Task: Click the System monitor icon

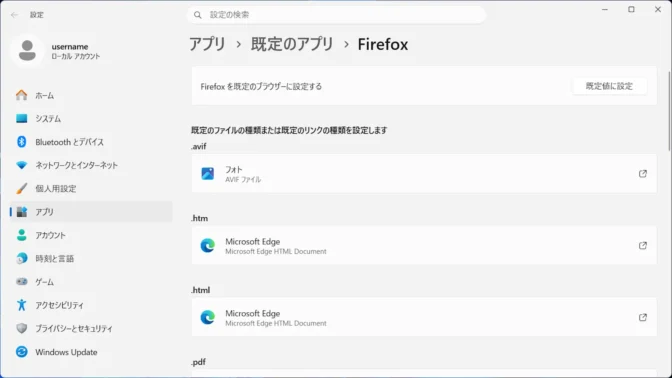Action: coord(21,118)
